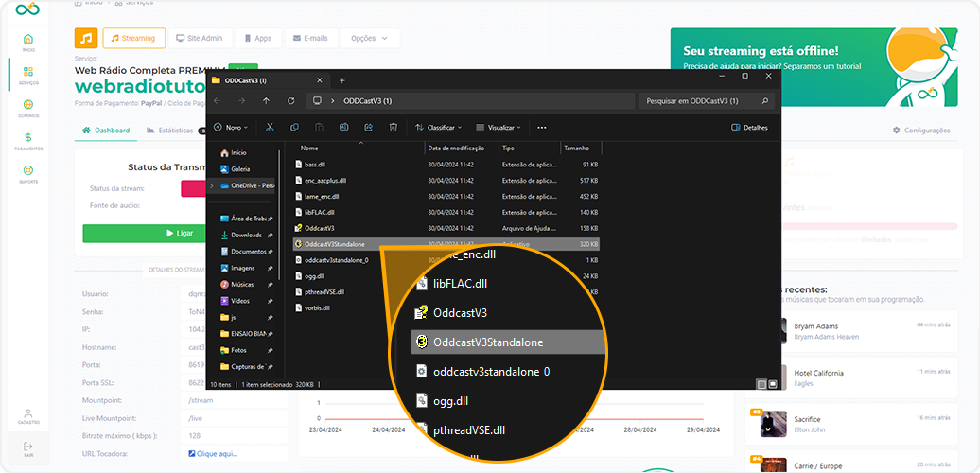The image size is (980, 473).
Task: Go forward with Explorer's right arrow
Action: [241, 100]
